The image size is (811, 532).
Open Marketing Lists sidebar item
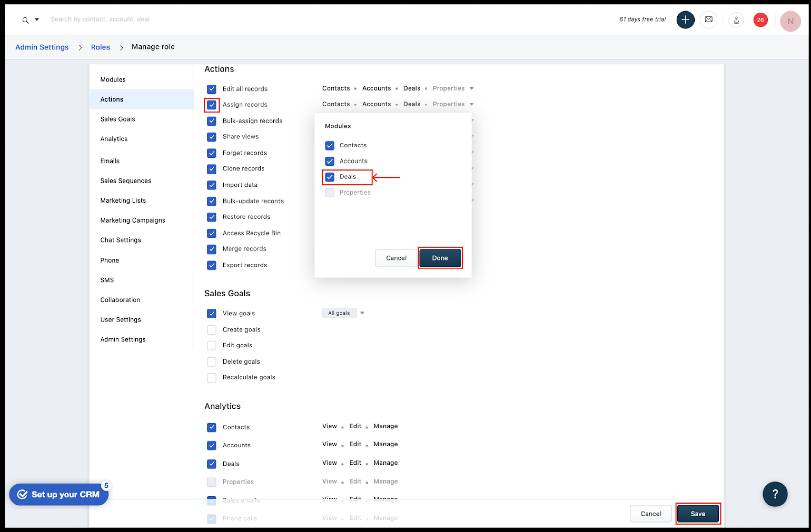point(141,200)
